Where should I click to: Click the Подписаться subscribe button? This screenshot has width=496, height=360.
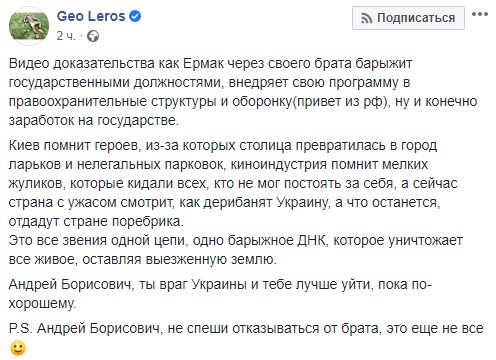pos(408,18)
